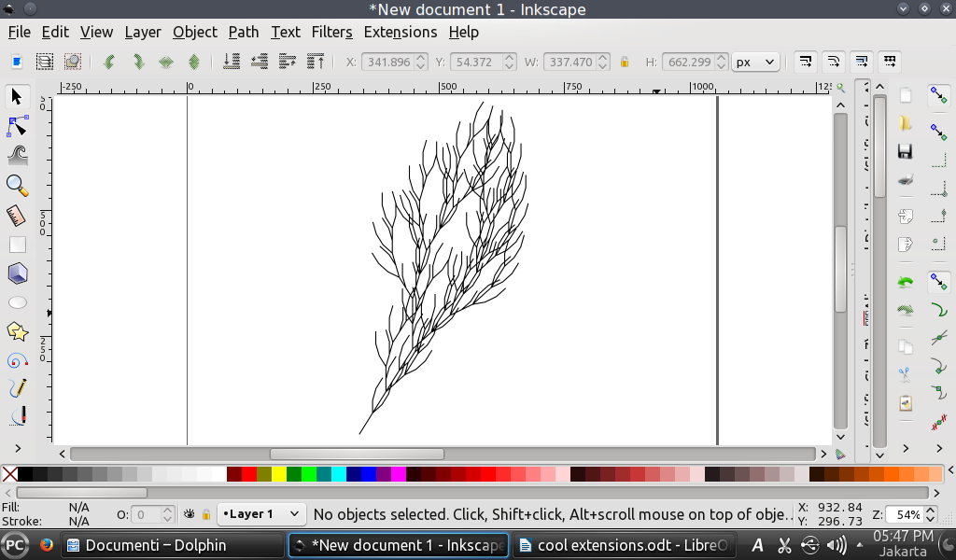Screen dimensions: 956x560
Task: Switch to cool extensions.odt LibreOffice window
Action: click(x=626, y=545)
